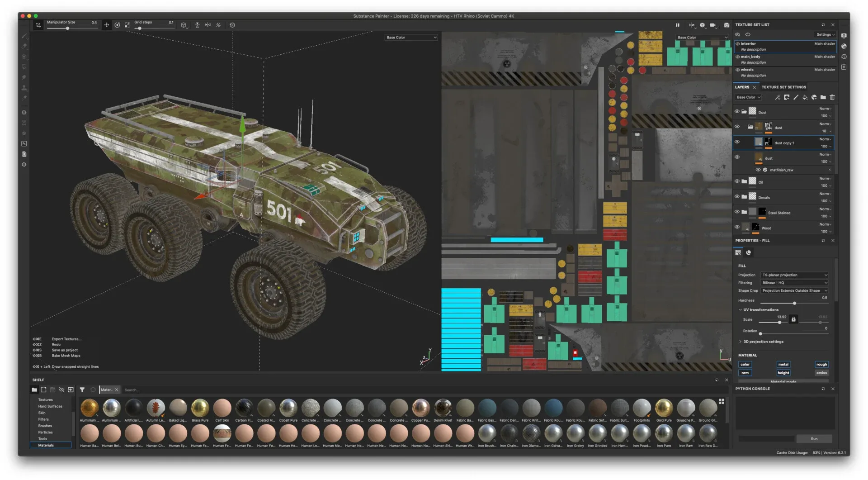Click the video camera icon in viewport toolbar

point(713,25)
